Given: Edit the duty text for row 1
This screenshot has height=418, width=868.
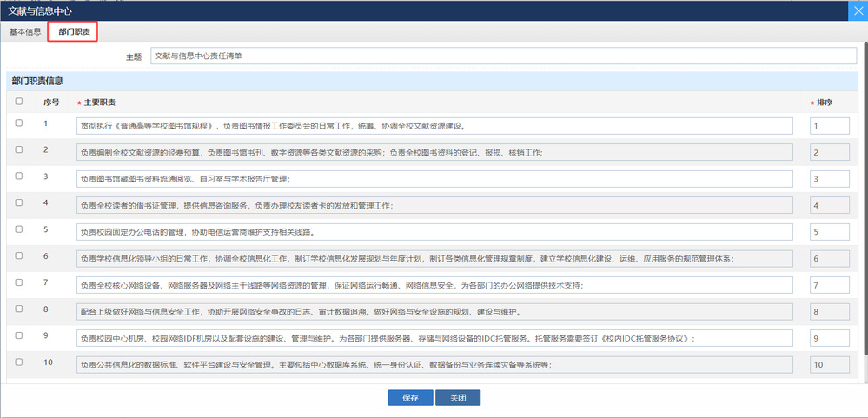Looking at the screenshot, I should [434, 126].
